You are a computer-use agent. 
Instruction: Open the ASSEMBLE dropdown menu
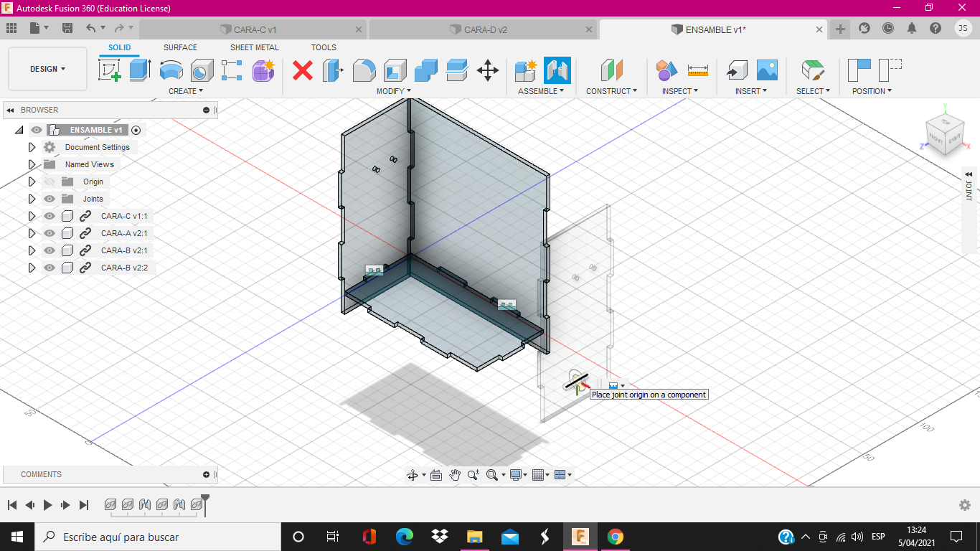click(x=541, y=91)
